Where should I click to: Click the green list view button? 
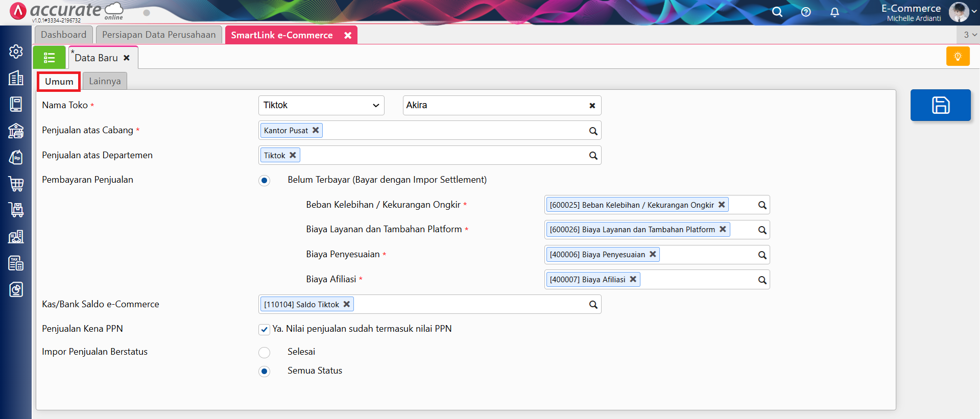click(x=49, y=58)
